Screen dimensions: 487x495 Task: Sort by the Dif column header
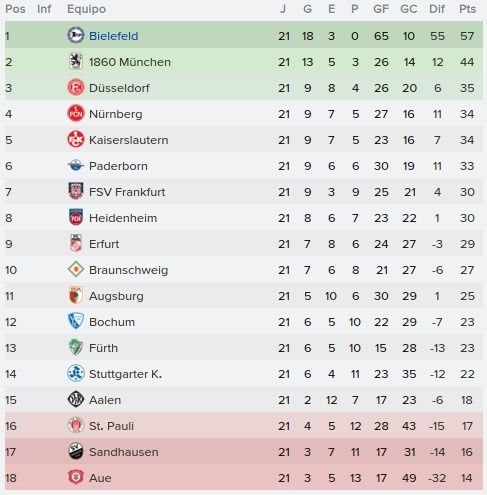pyautogui.click(x=437, y=9)
